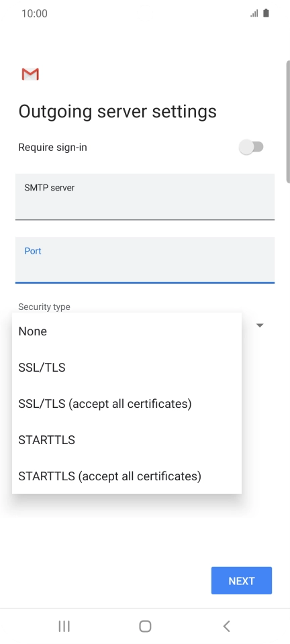Click the vertical scrollbar on the right
The width and height of the screenshot is (290, 644).
288,121
